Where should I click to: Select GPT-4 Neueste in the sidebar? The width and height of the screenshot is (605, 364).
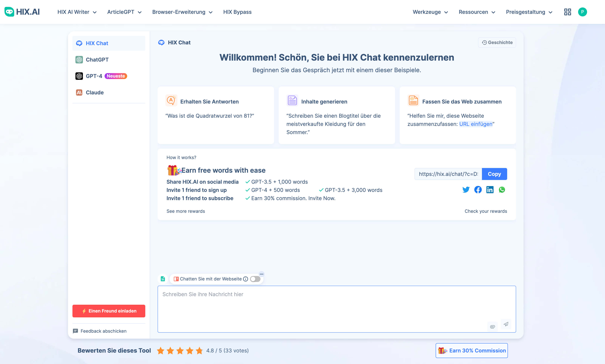click(x=108, y=76)
